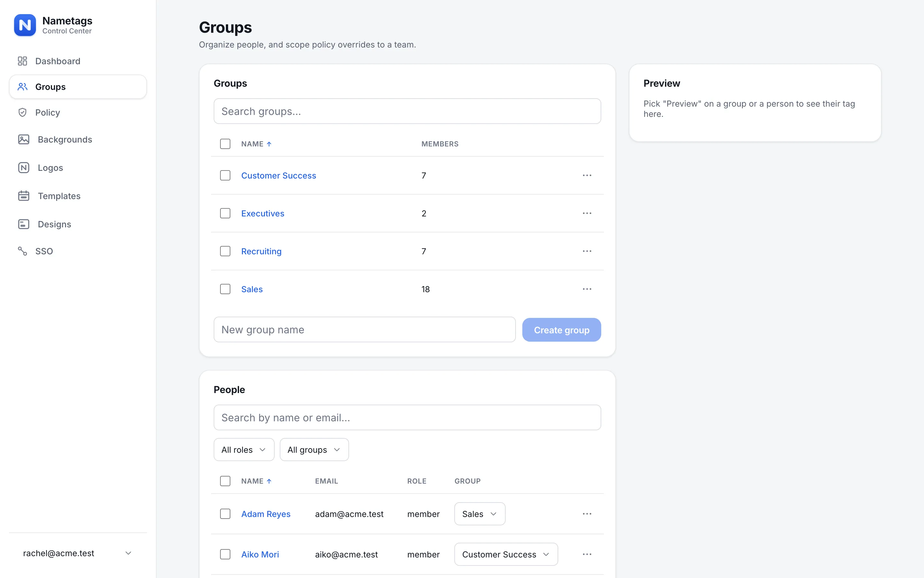Tick the Customer Success group checkbox
Screen dimensions: 924x578
[225, 175]
